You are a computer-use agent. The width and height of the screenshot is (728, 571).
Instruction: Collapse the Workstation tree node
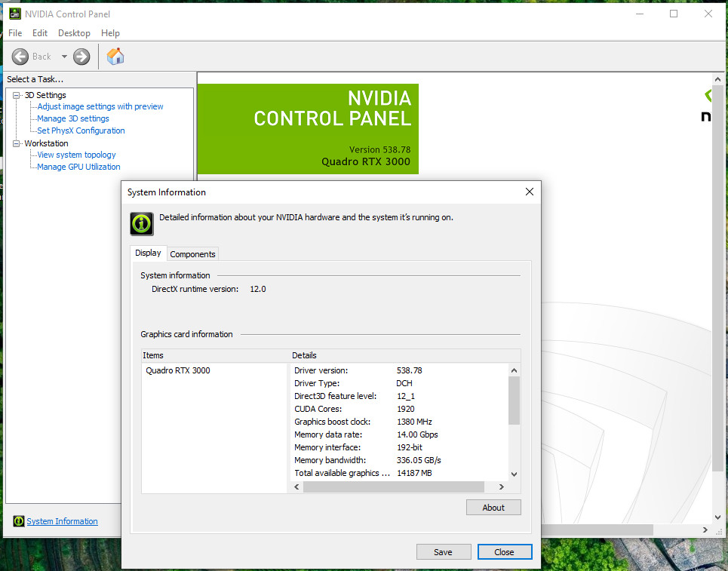click(x=17, y=143)
